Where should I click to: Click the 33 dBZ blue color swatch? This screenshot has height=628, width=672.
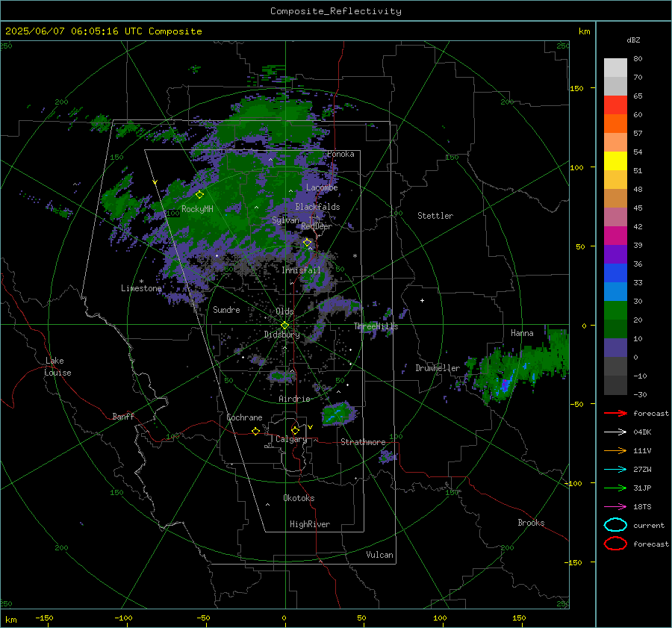[615, 291]
